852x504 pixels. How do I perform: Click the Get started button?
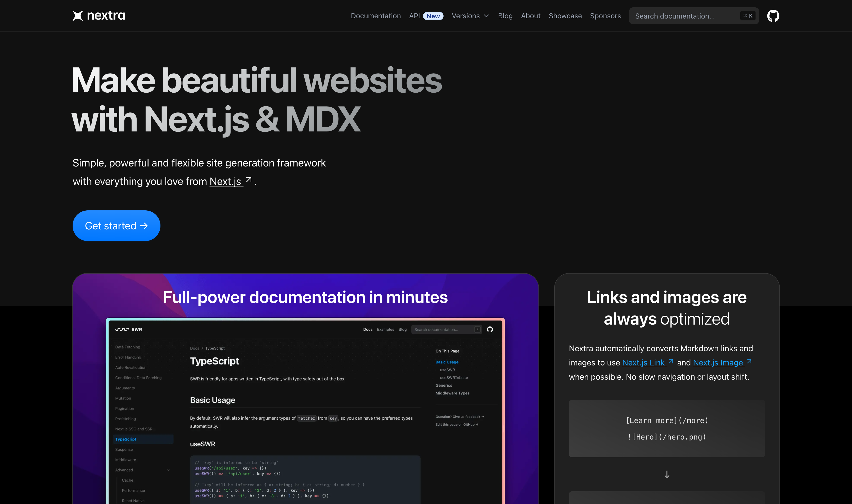[x=116, y=226]
